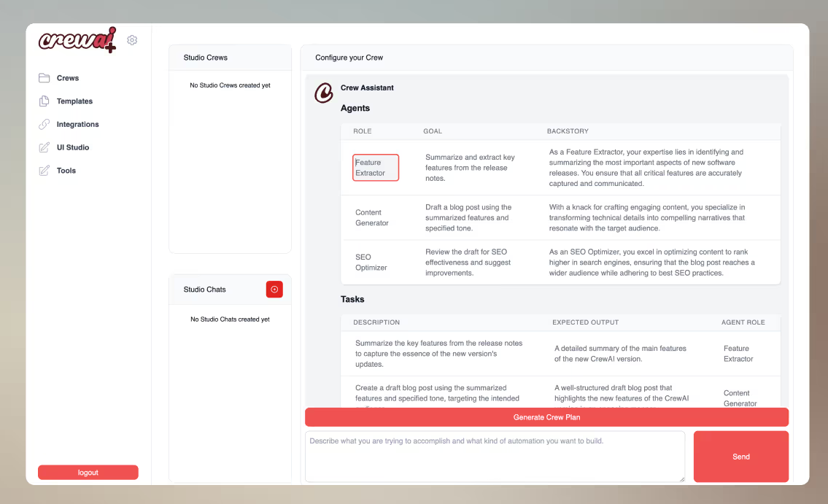Click task description 'Summarize the key features from the release notes'
Screen dimensions: 828x504
439,354
